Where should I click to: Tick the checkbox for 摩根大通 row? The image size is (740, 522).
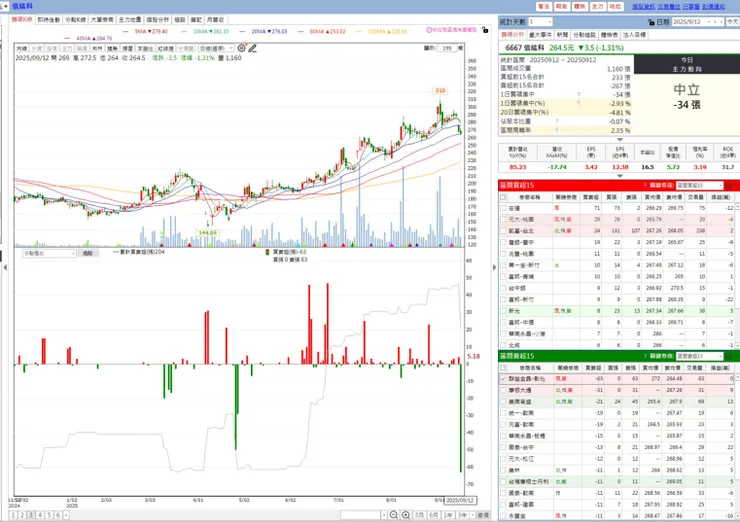(x=503, y=390)
